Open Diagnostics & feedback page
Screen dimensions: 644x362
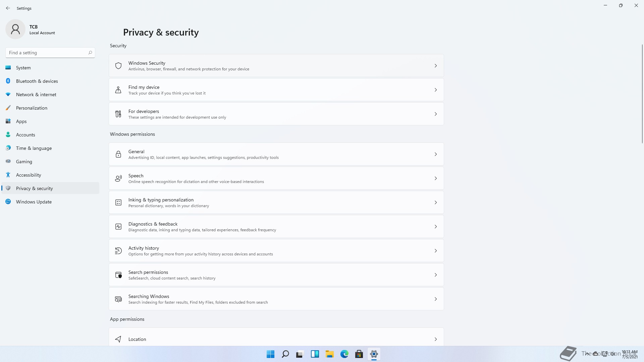[276, 227]
